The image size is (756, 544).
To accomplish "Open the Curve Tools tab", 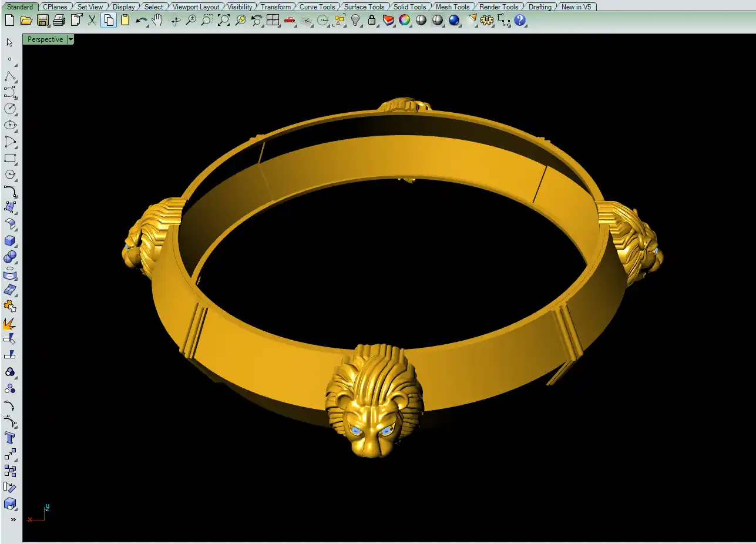I will pos(317,6).
